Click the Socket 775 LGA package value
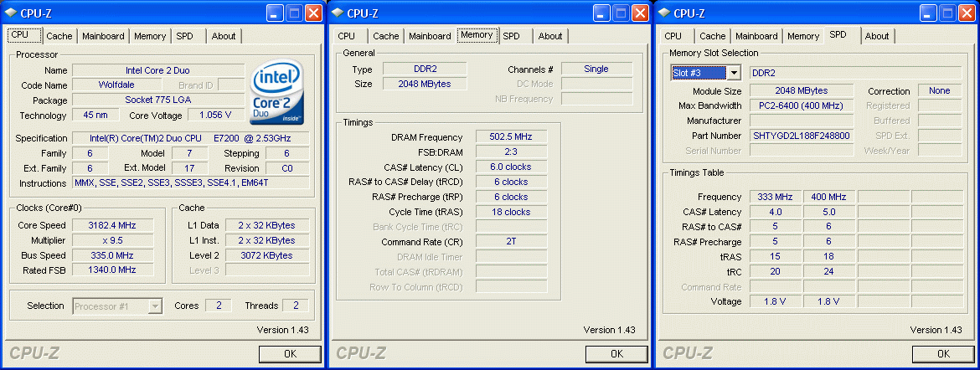This screenshot has height=370, width=980. tap(158, 100)
